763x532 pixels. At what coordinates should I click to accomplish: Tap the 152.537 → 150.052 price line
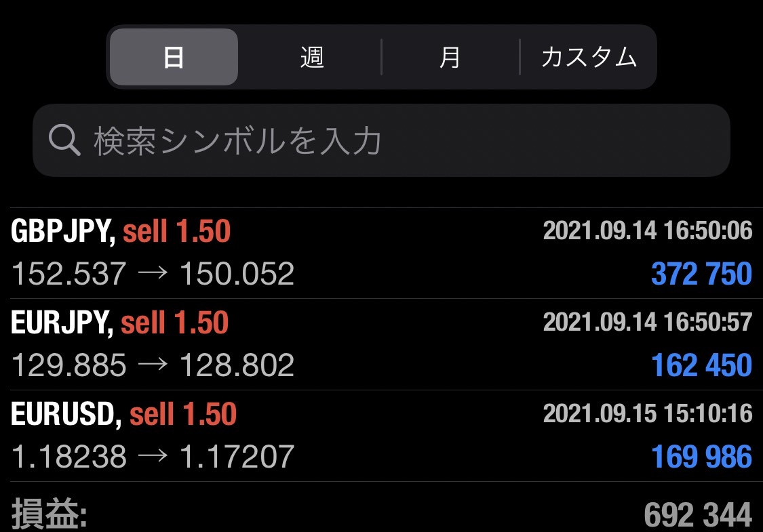(x=153, y=274)
